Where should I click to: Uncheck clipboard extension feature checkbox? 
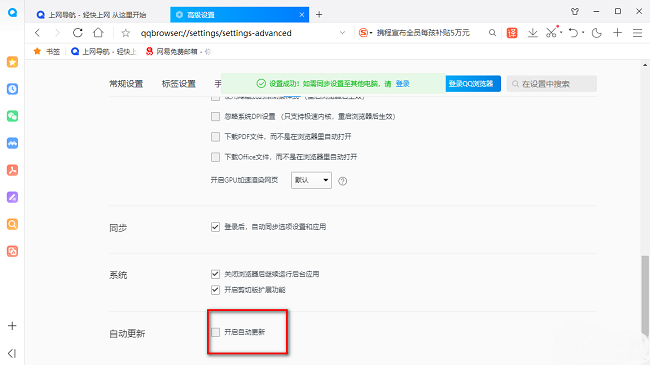215,290
